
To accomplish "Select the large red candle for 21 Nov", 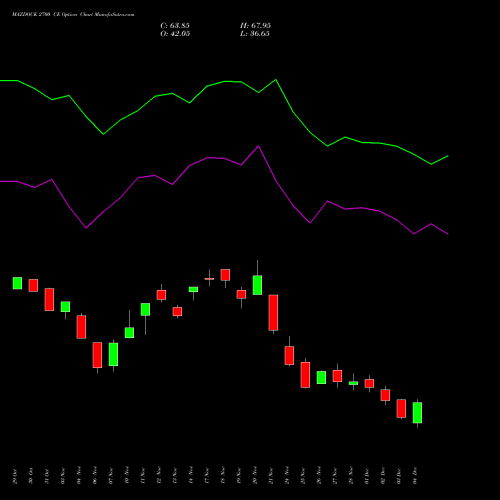I will (x=273, y=313).
